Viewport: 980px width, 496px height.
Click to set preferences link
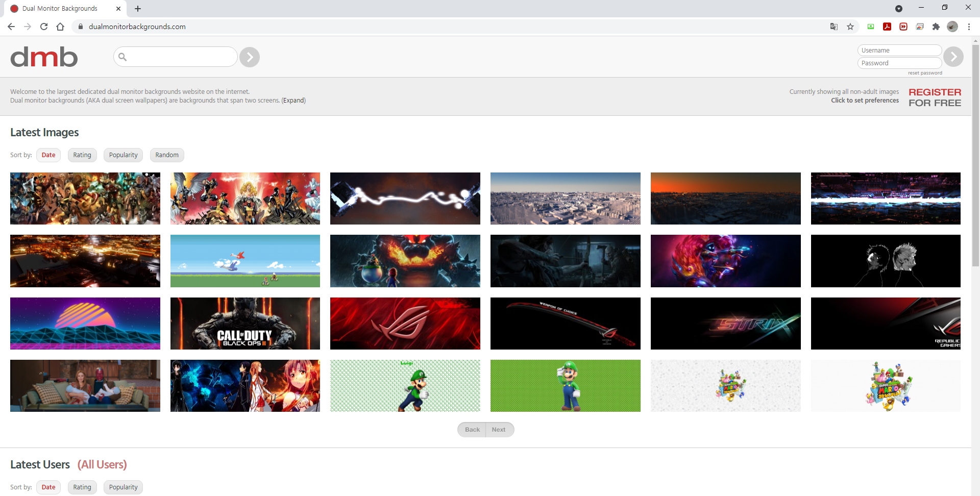[x=865, y=101]
